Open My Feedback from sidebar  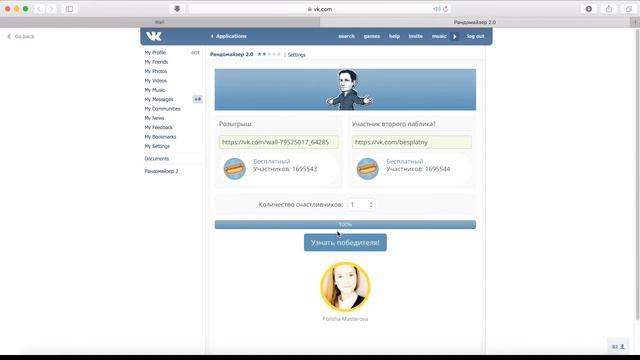point(158,128)
